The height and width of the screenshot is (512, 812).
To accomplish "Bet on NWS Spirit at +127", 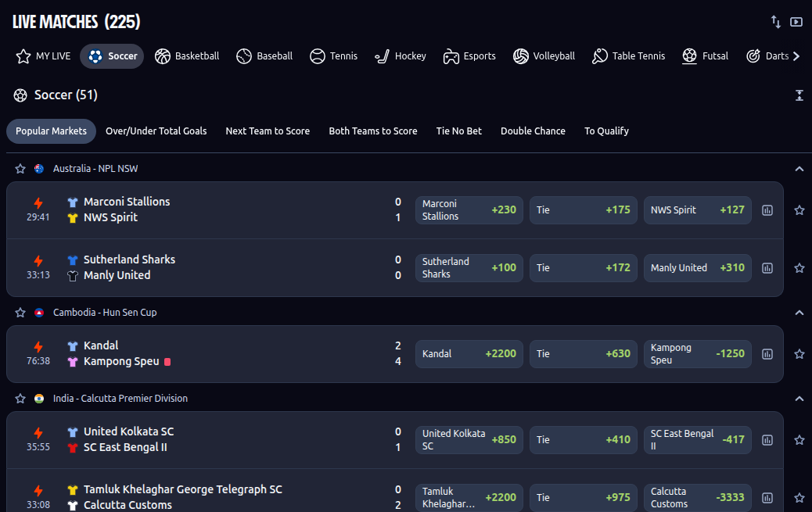I will 698,210.
